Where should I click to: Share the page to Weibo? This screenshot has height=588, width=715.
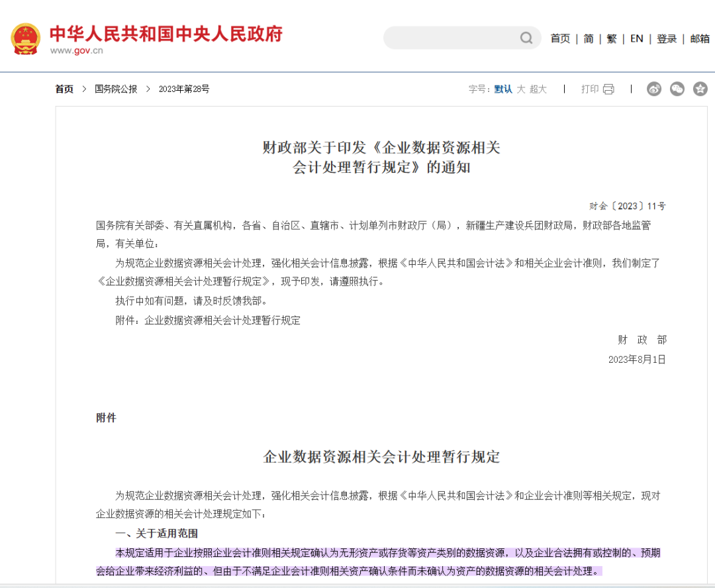[x=654, y=89]
